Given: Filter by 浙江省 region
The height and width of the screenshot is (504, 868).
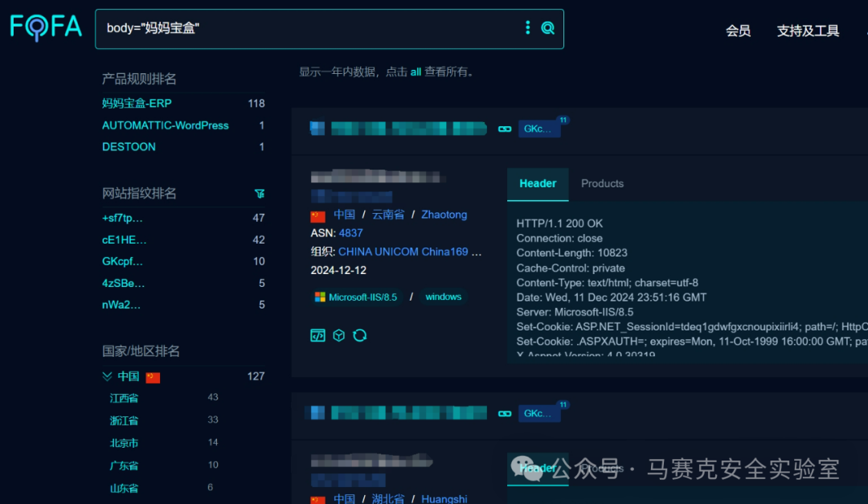Looking at the screenshot, I should coord(124,421).
